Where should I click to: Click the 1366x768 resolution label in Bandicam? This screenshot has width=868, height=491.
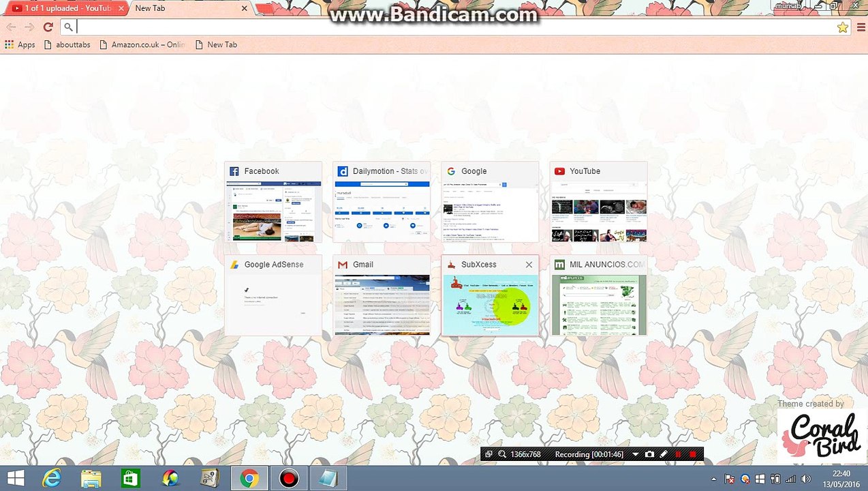tap(525, 454)
